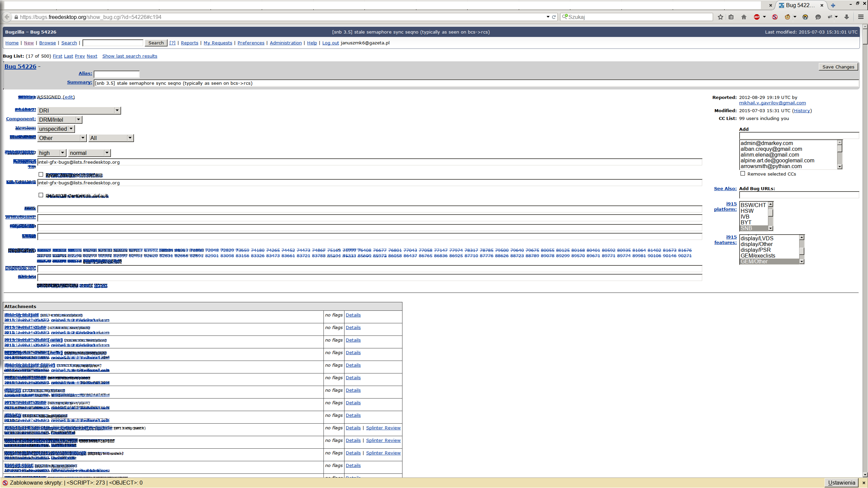Viewport: 868px width, 488px height.
Task: Click into the Alias input field
Action: [116, 74]
